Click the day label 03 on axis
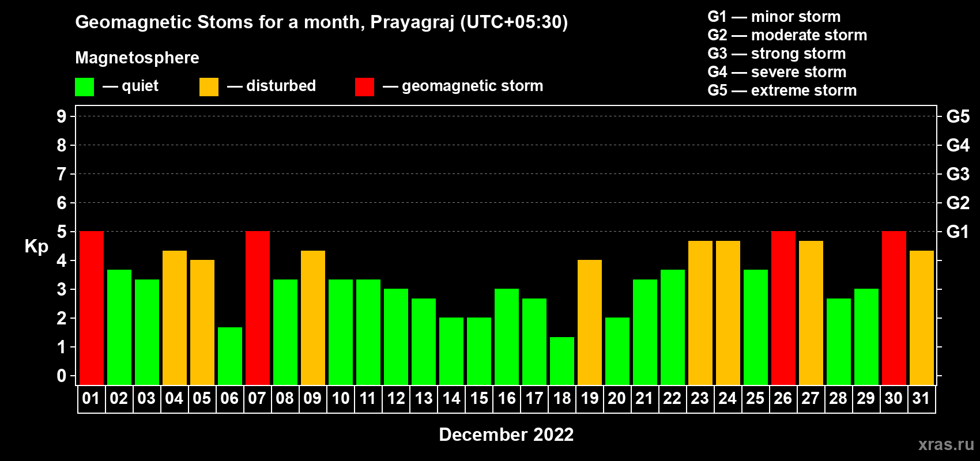 (x=146, y=398)
